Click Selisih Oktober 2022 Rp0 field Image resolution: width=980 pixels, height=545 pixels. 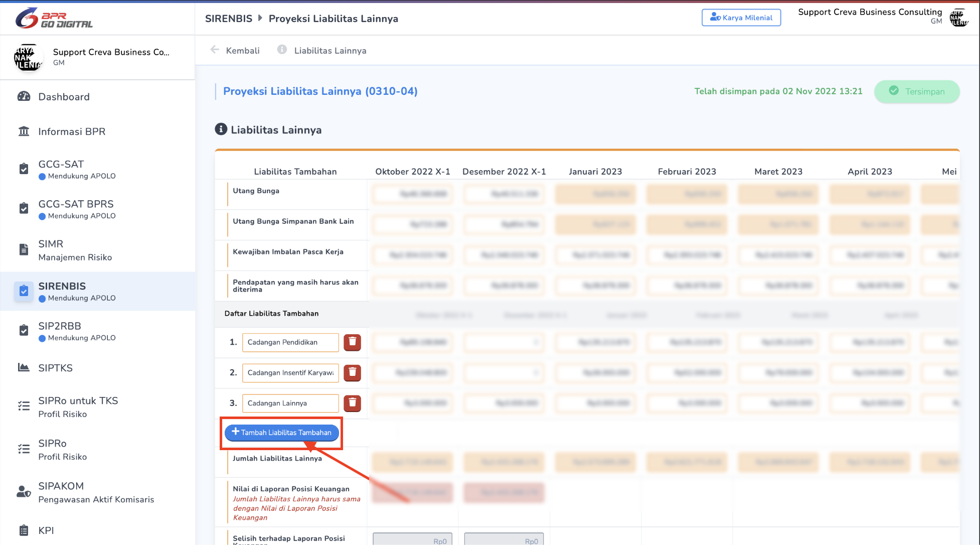(x=412, y=539)
